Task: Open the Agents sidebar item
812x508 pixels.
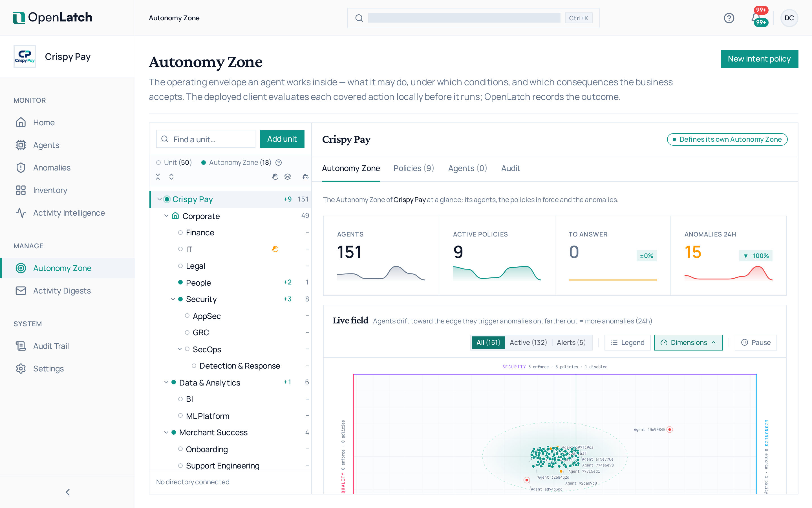Action: point(67,145)
